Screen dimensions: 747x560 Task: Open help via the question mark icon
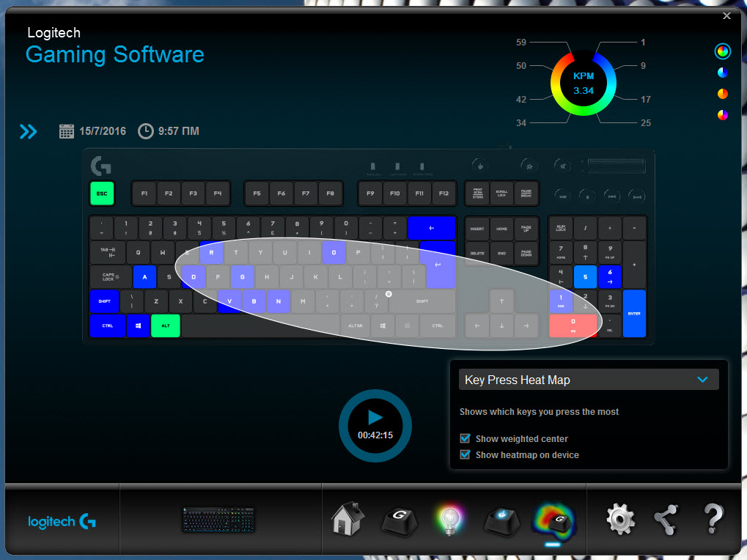(713, 519)
